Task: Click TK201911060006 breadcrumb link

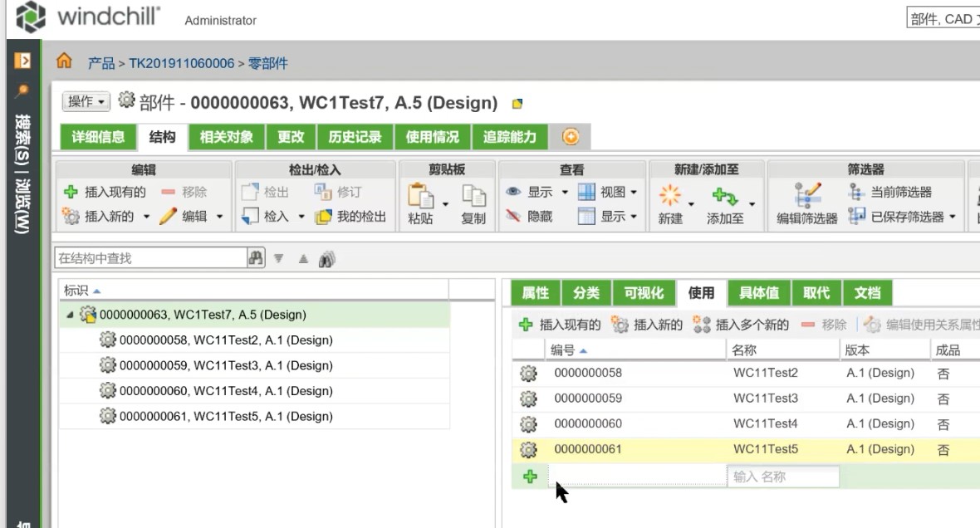Action: point(181,63)
